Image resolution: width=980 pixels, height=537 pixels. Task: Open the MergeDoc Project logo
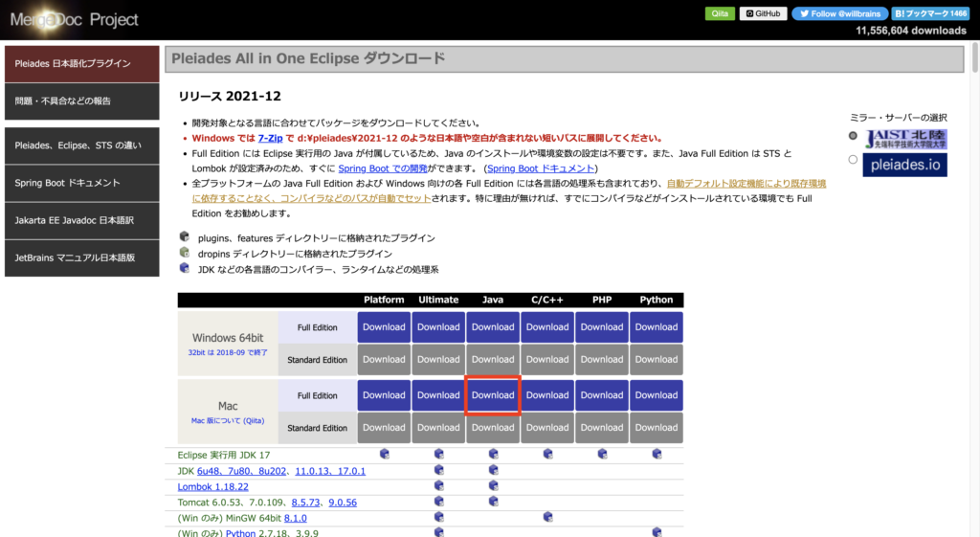(74, 19)
